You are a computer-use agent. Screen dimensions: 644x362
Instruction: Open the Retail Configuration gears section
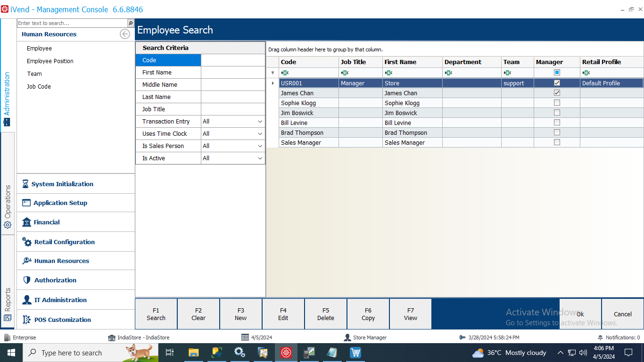click(x=64, y=242)
